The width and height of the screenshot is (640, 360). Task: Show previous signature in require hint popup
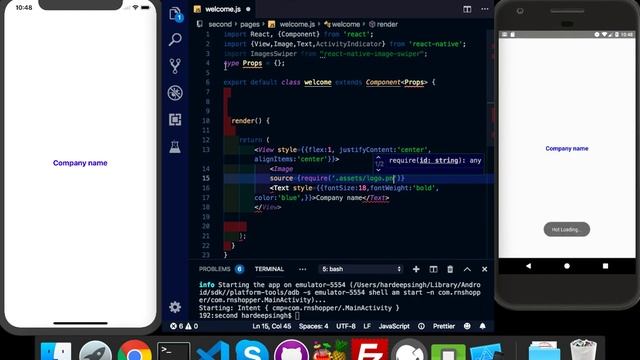(x=378, y=157)
